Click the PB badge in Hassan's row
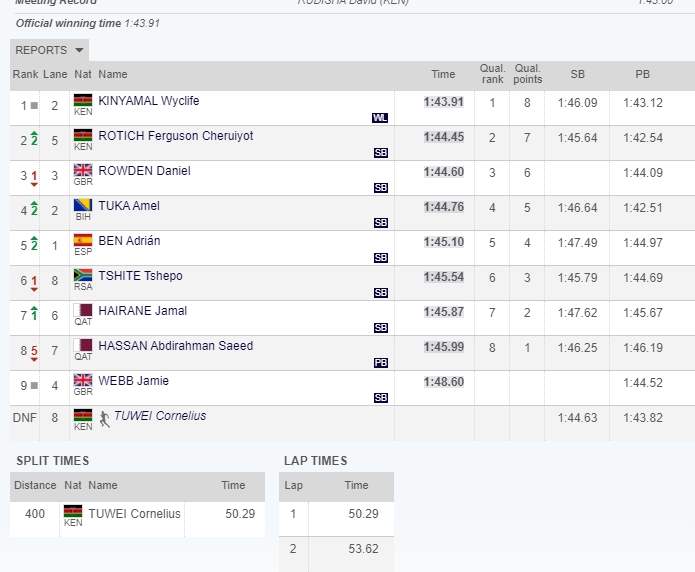 (x=381, y=363)
